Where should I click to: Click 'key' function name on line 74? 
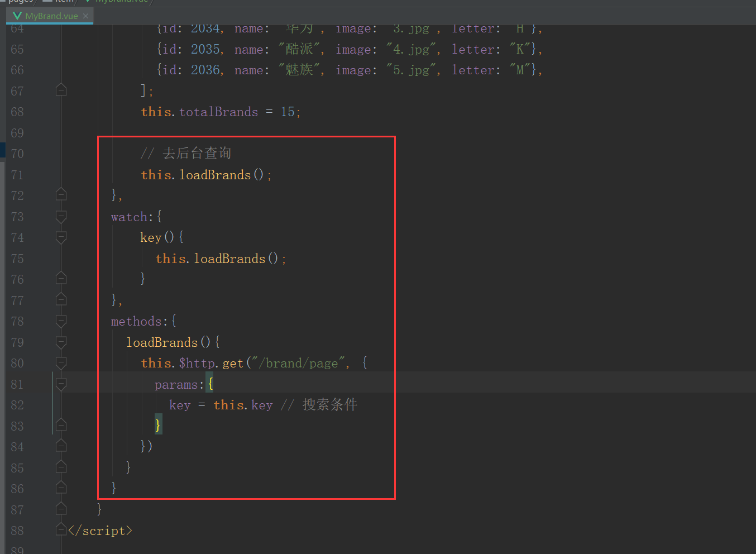click(x=151, y=237)
